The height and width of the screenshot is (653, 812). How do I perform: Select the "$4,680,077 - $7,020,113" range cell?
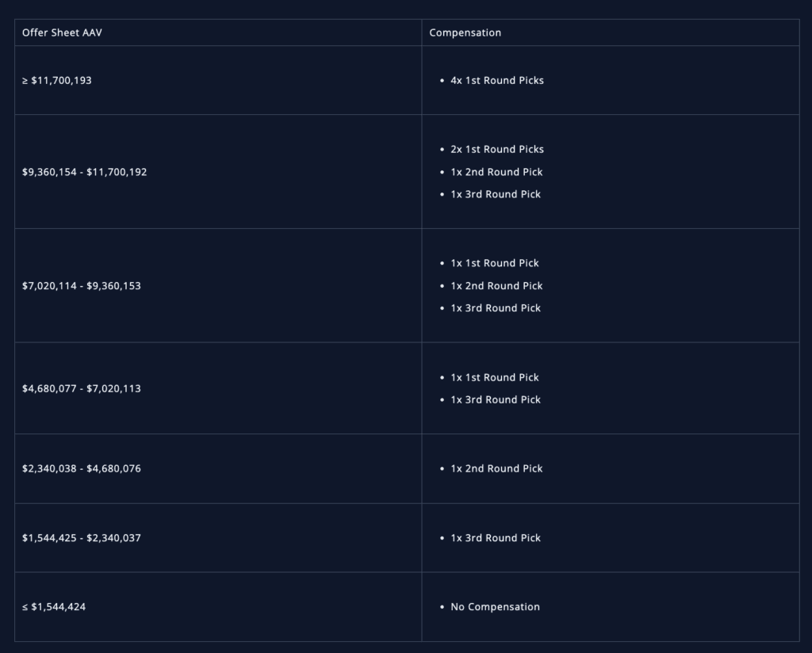[x=82, y=388]
